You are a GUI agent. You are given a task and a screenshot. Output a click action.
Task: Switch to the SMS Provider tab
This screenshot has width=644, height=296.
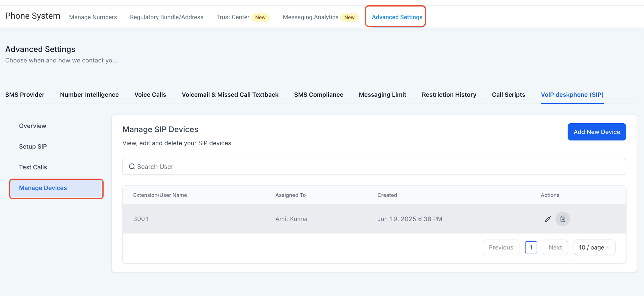(25, 95)
